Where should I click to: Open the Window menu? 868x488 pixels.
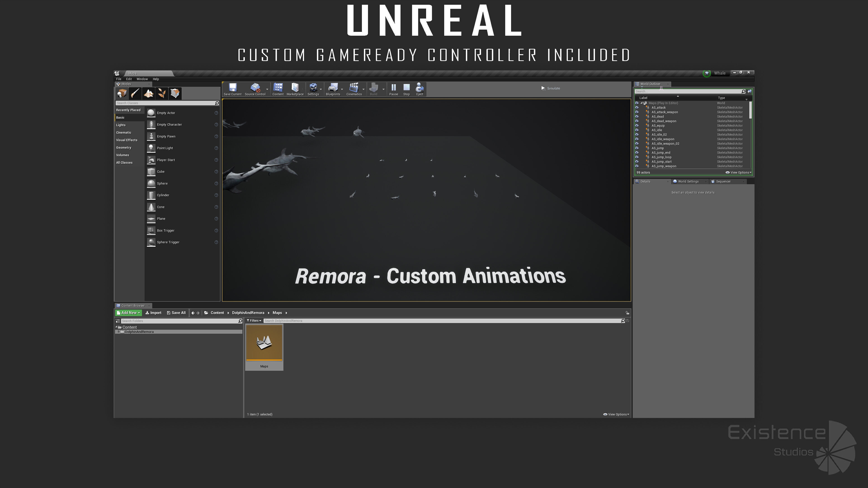coord(142,79)
